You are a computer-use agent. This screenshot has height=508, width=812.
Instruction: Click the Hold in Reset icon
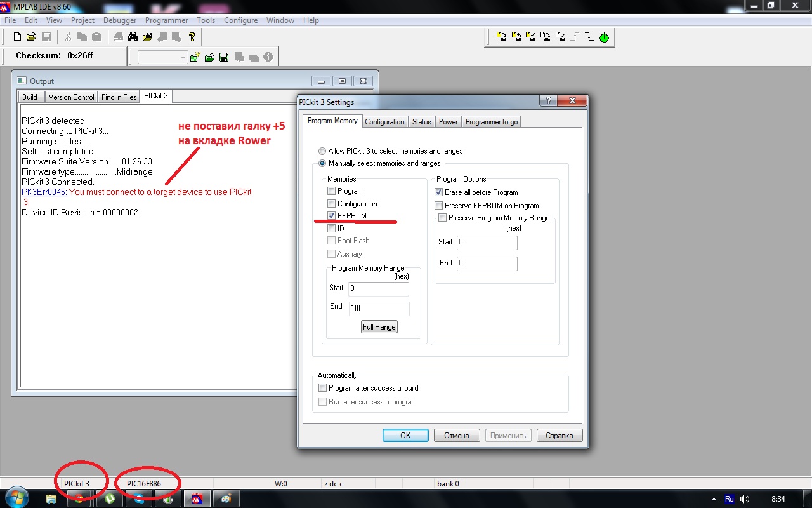pyautogui.click(x=589, y=37)
